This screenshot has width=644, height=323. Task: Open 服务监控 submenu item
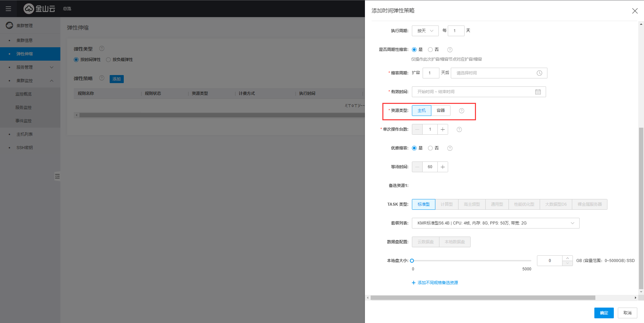[30, 108]
